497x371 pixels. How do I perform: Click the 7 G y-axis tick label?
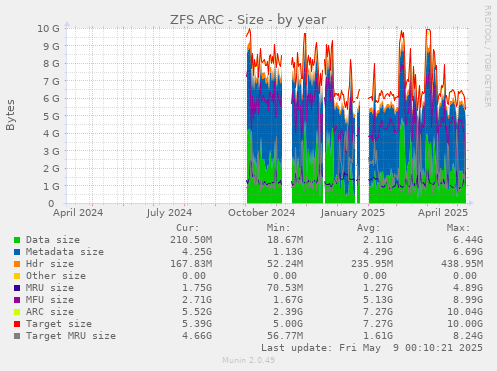click(51, 81)
